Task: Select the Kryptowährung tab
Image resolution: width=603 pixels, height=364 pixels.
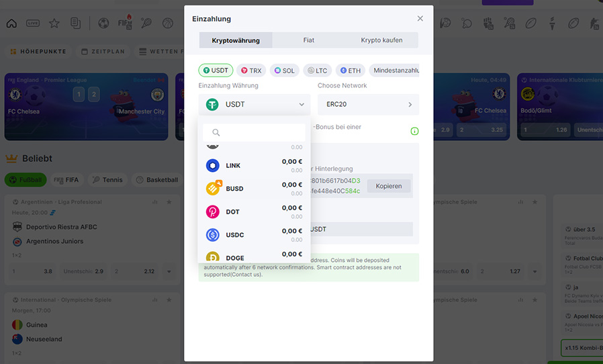Action: [236, 40]
